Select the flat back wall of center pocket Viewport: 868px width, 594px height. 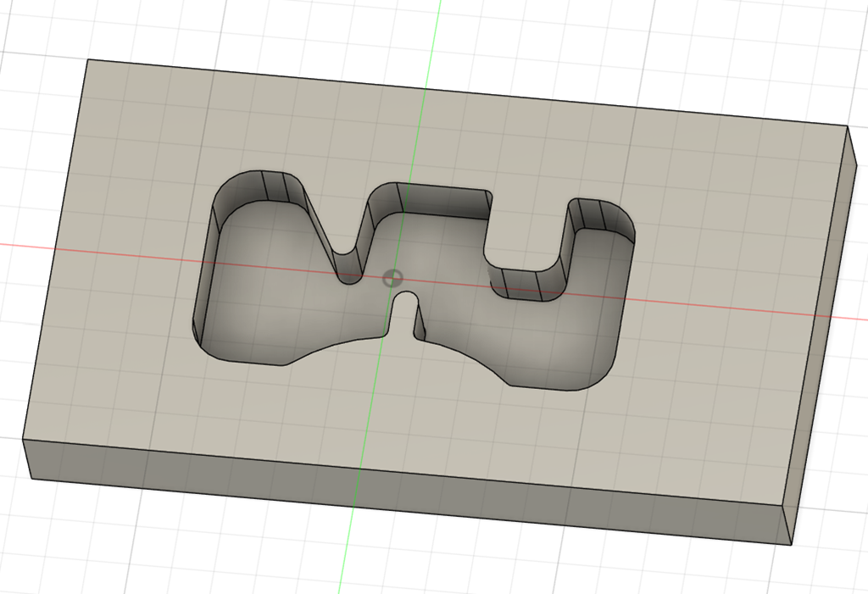click(x=445, y=205)
